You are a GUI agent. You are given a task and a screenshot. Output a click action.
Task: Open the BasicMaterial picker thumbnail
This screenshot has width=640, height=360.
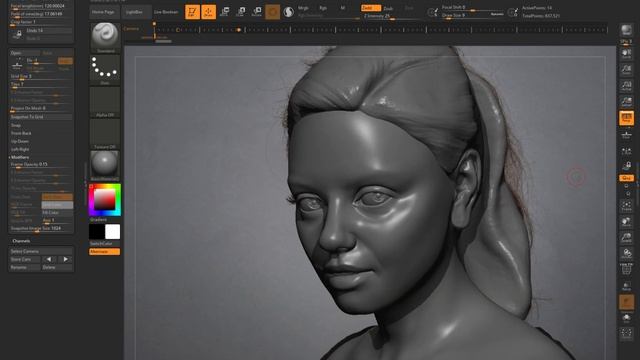(105, 166)
